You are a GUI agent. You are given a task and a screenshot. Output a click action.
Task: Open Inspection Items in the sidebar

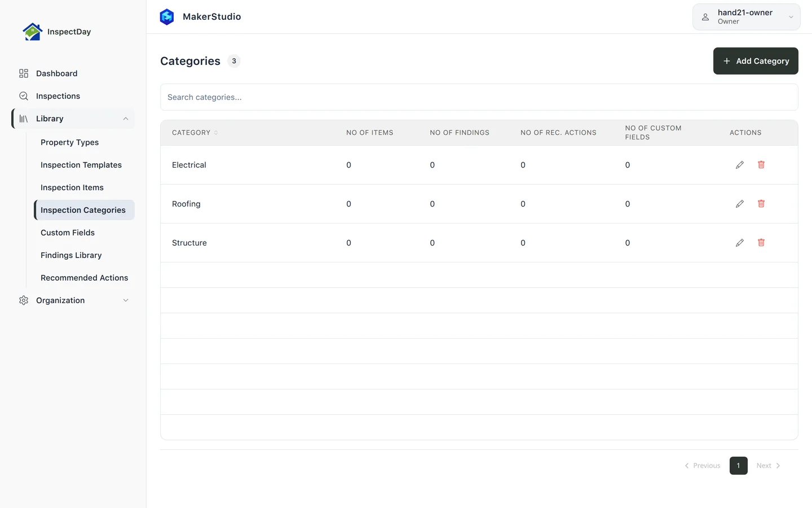pos(72,187)
